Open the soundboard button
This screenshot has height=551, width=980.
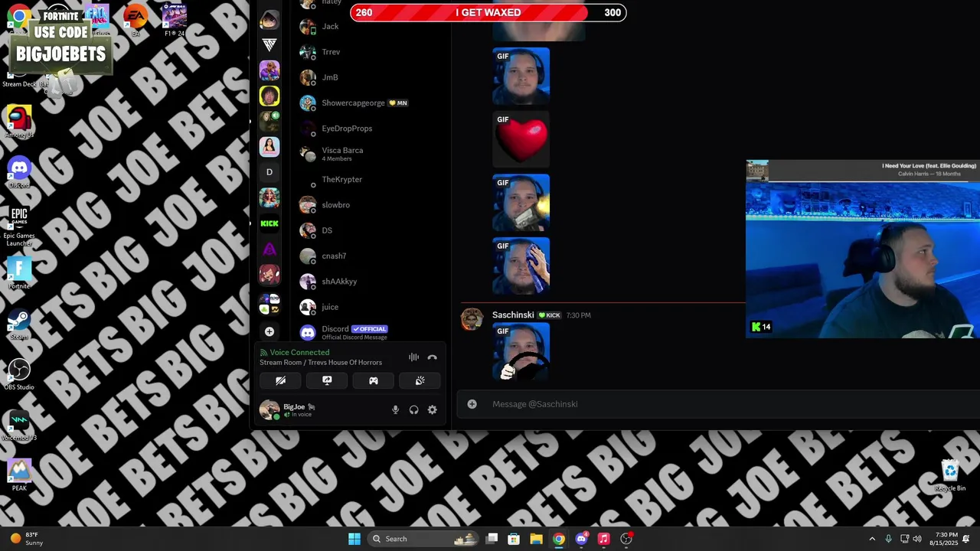coord(420,380)
